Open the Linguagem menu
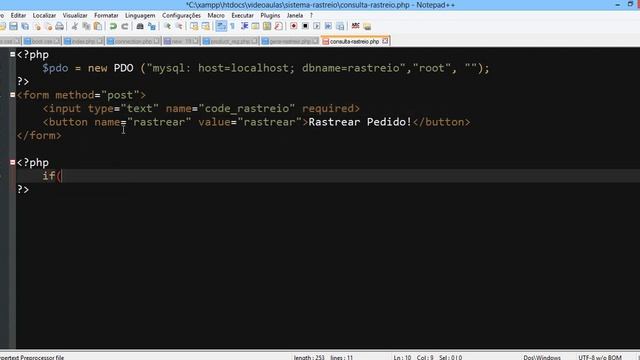The image size is (640, 360). pyautogui.click(x=140, y=16)
